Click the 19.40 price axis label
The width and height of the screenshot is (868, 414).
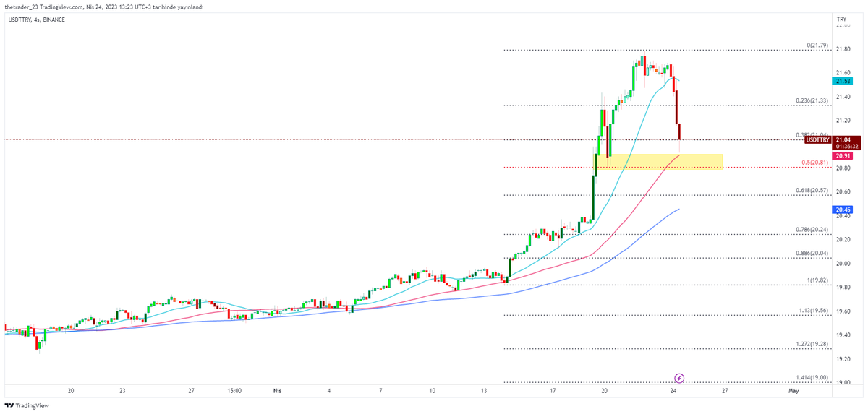coord(842,335)
